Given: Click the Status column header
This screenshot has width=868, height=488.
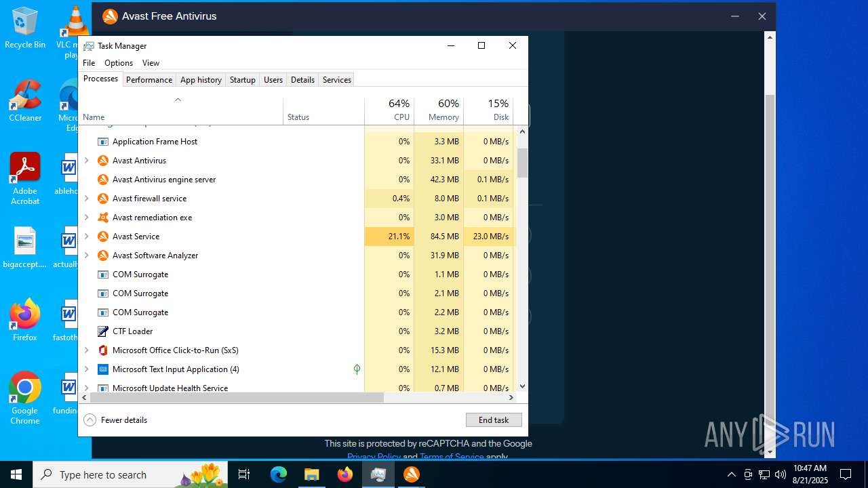Looking at the screenshot, I should click(323, 111).
